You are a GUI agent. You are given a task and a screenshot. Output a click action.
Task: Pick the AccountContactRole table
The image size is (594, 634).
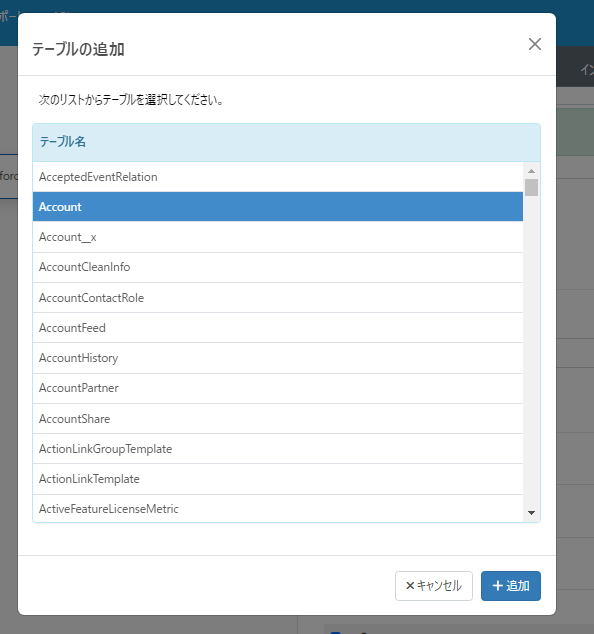click(x=278, y=298)
